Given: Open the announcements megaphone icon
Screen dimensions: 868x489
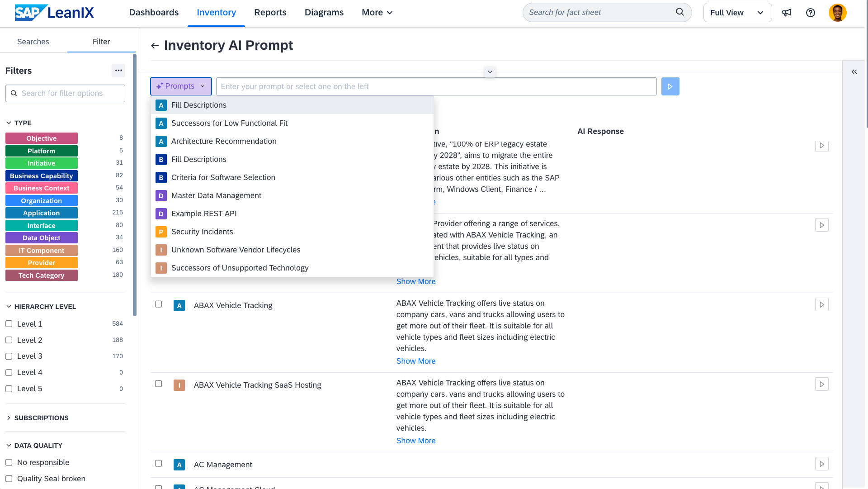Looking at the screenshot, I should tap(787, 13).
